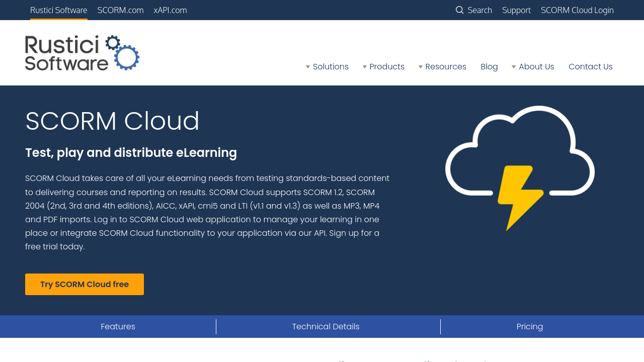This screenshot has height=362, width=644.
Task: Click the Rustici Software gears logo
Action: (82, 53)
